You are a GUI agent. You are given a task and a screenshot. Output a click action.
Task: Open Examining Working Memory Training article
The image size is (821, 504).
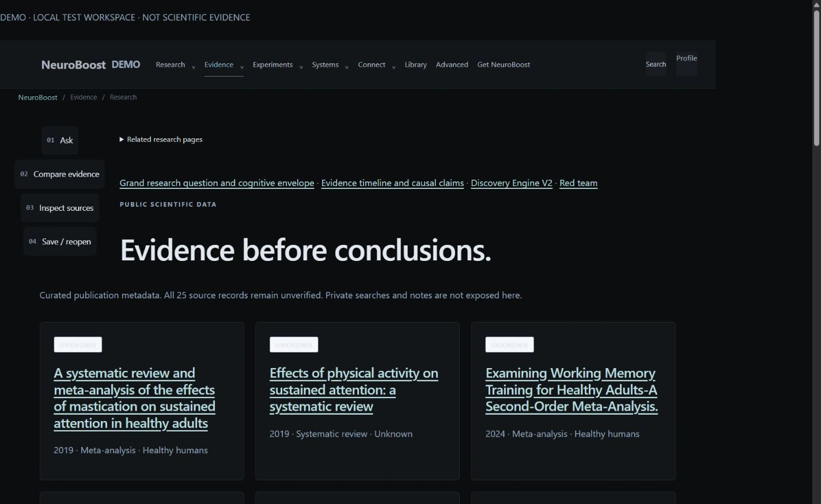(x=572, y=390)
